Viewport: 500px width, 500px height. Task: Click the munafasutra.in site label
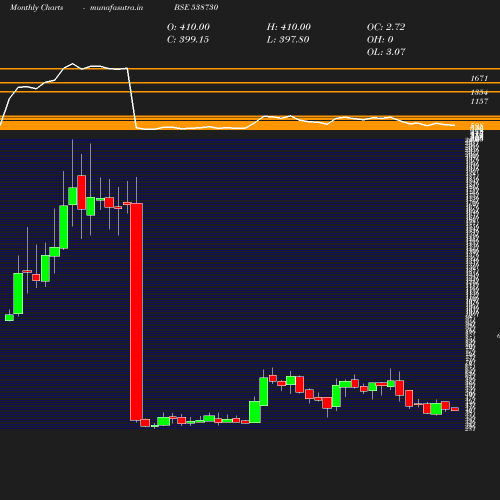(116, 7)
